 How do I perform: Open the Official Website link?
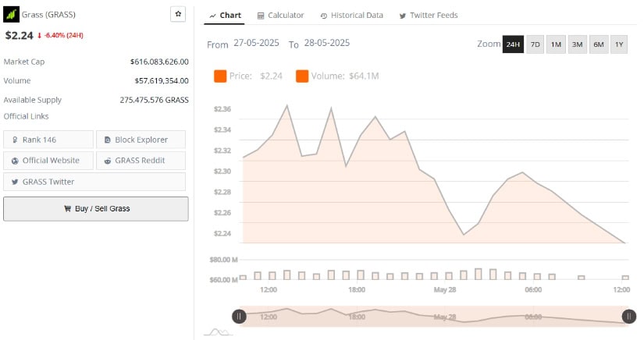coord(48,161)
